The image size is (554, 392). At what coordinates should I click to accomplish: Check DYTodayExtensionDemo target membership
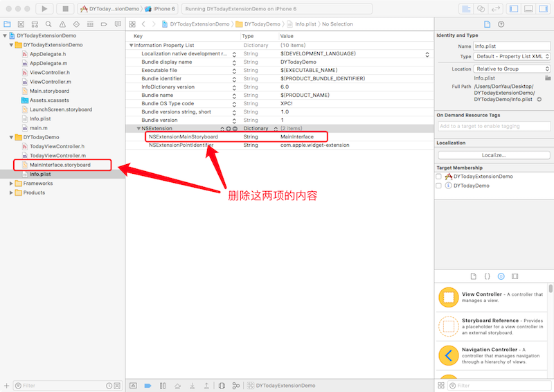pos(438,177)
